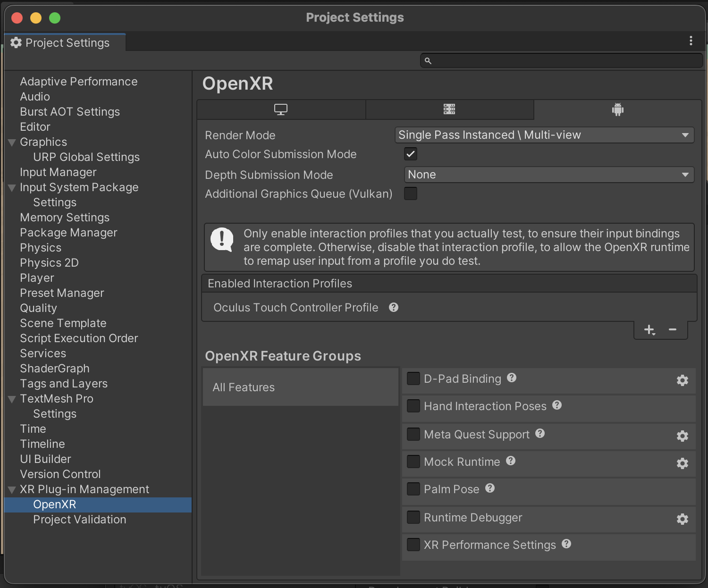
Task: Open Input Manager settings
Action: pyautogui.click(x=58, y=172)
